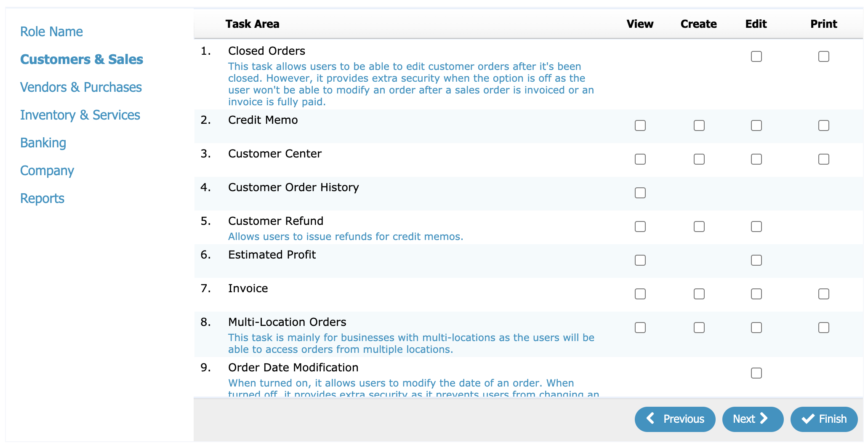Enable Edit for Order Date Modification
This screenshot has width=868, height=448.
[756, 373]
